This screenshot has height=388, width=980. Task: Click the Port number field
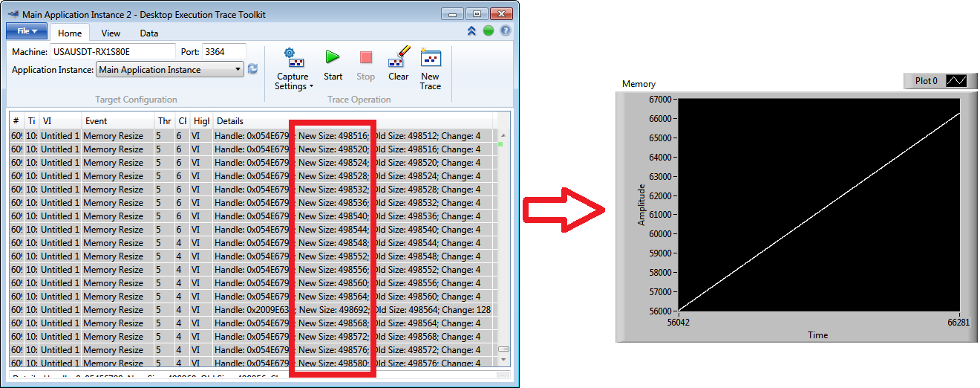pyautogui.click(x=223, y=51)
